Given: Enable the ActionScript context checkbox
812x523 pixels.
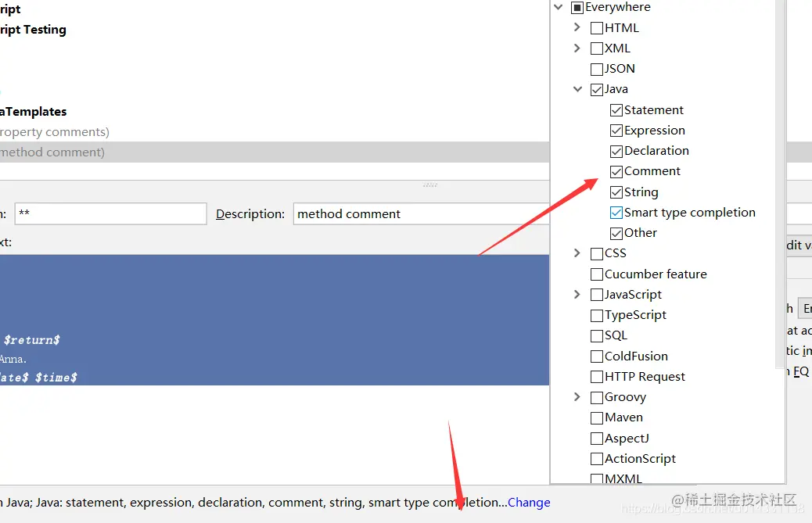Looking at the screenshot, I should coord(597,459).
